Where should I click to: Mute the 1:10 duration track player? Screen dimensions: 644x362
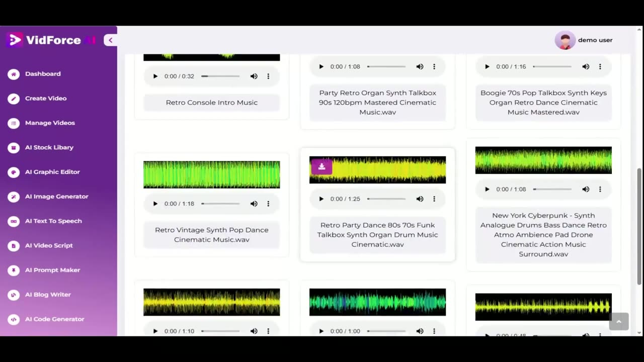pos(254,331)
